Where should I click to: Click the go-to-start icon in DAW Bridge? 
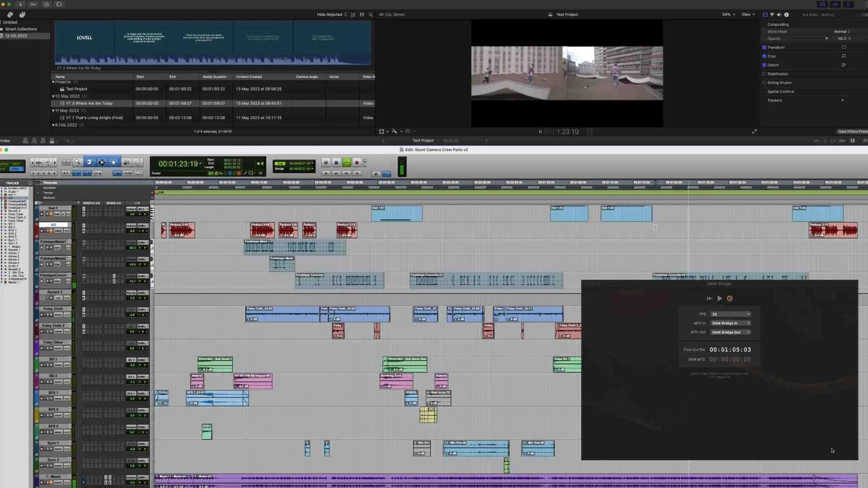[x=709, y=299]
